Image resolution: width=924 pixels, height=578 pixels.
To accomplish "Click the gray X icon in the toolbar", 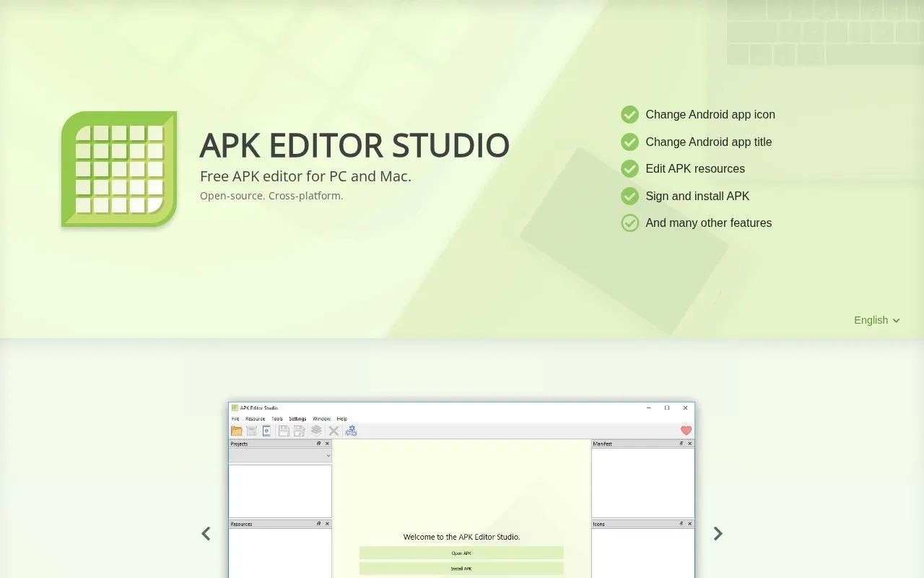I will point(334,431).
